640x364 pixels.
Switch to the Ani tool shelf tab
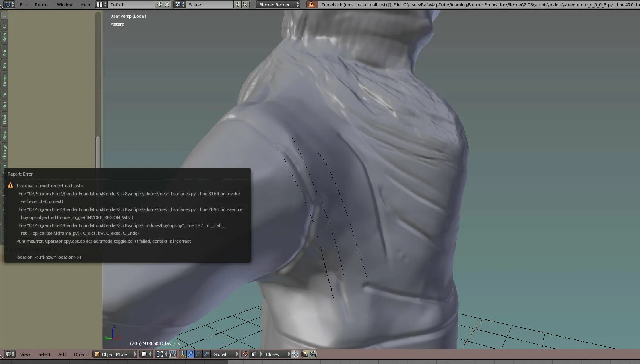4,53
